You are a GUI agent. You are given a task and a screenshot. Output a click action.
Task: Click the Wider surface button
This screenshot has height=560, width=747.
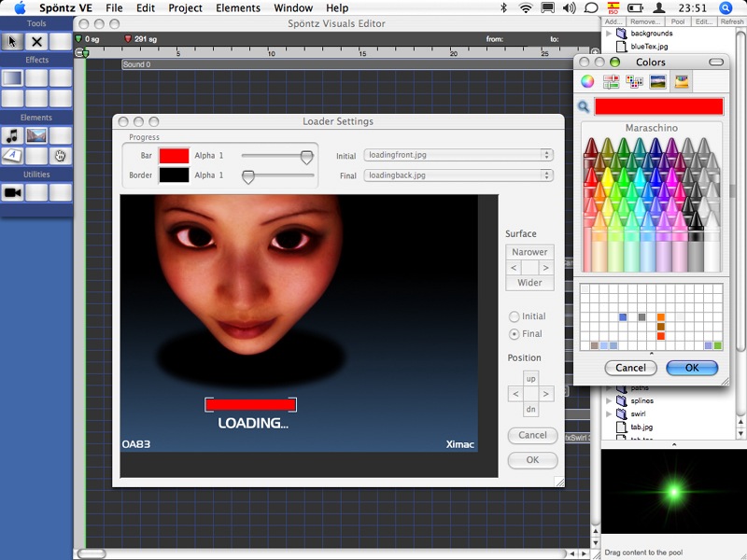click(x=529, y=283)
